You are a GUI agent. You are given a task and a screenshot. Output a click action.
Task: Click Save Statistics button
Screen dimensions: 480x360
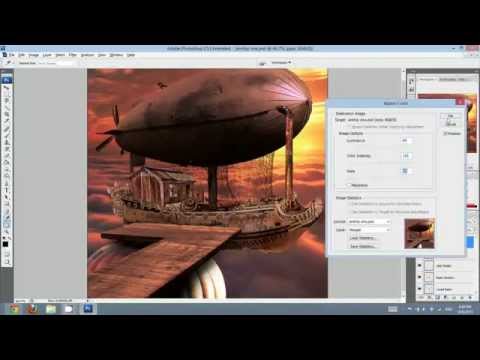363,247
